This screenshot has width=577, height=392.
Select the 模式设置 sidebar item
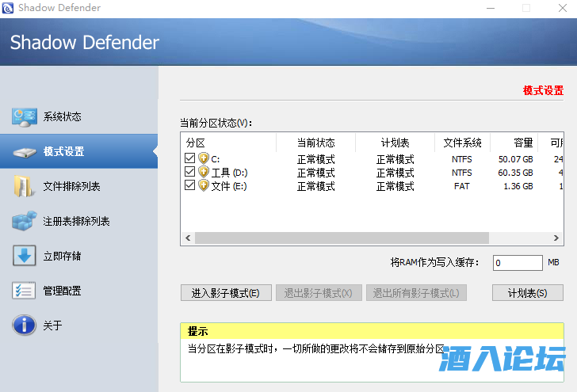(78, 151)
